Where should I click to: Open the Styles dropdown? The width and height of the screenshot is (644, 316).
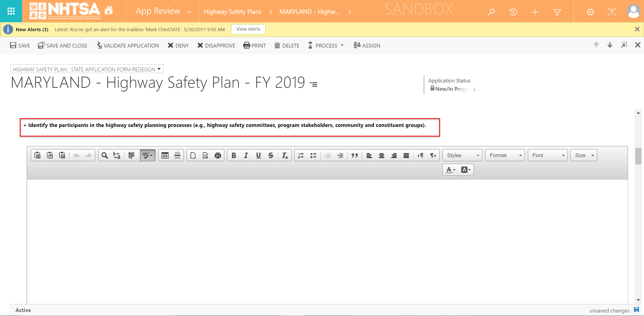click(x=462, y=155)
